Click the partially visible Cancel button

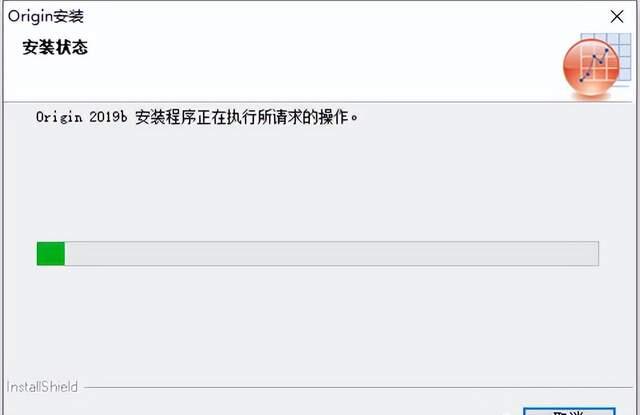[569, 411]
